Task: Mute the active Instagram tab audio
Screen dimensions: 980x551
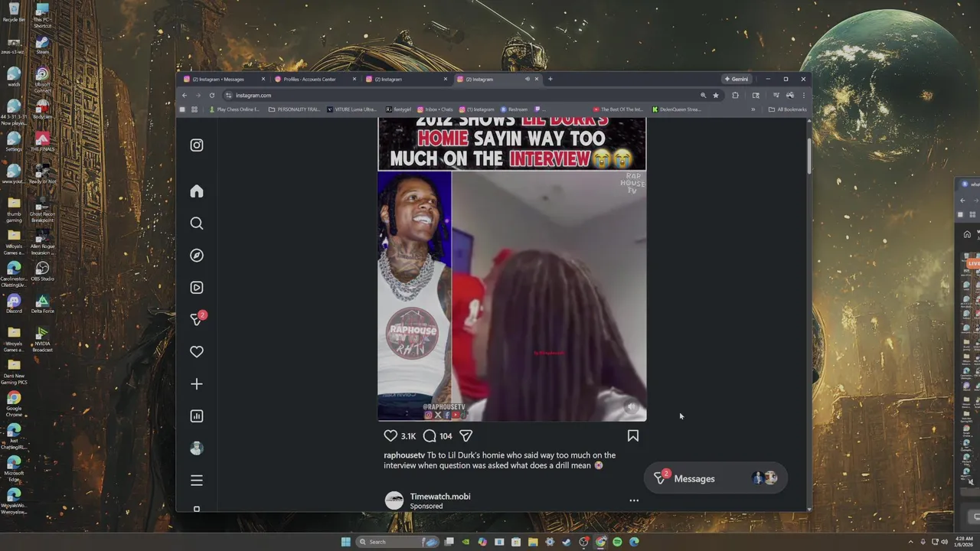Action: 527,79
